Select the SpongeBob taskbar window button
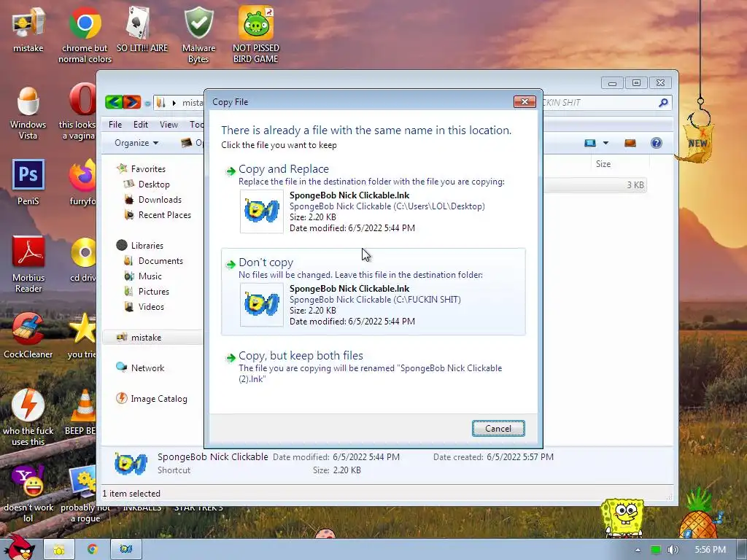Screen dimensions: 747x560 tap(125, 550)
